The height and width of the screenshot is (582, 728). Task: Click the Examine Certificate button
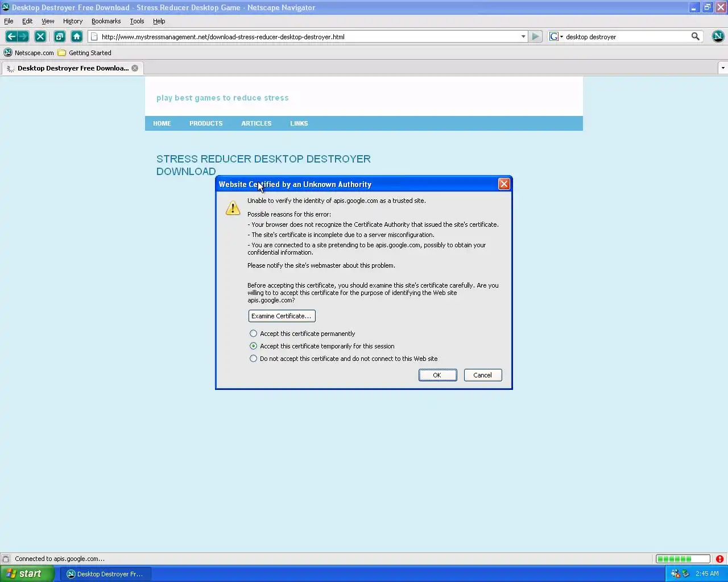(282, 316)
